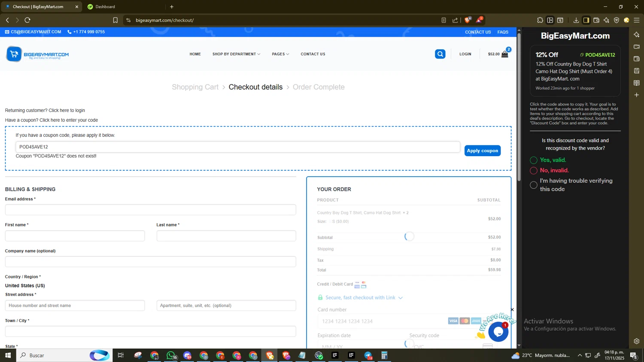Select the Checkout | BigEasyMart.com tab
Image resolution: width=644 pixels, height=362 pixels.
(41, 6)
